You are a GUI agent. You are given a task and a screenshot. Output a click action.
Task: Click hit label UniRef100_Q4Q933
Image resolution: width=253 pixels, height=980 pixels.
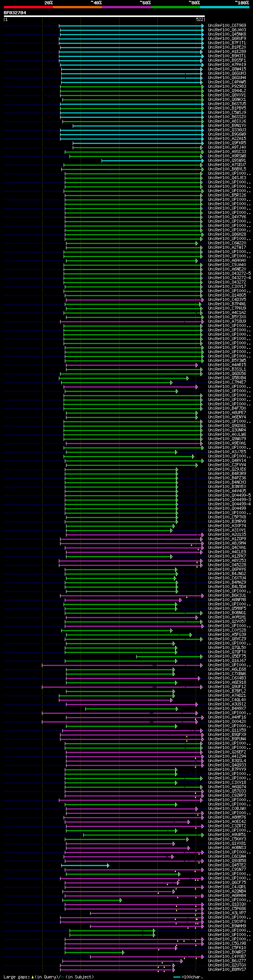(x=227, y=765)
